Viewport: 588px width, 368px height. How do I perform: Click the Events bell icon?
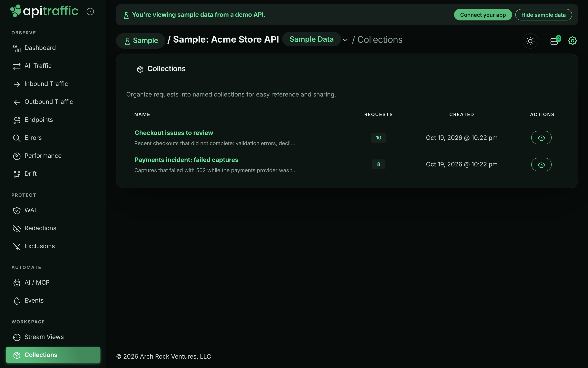coord(17,301)
